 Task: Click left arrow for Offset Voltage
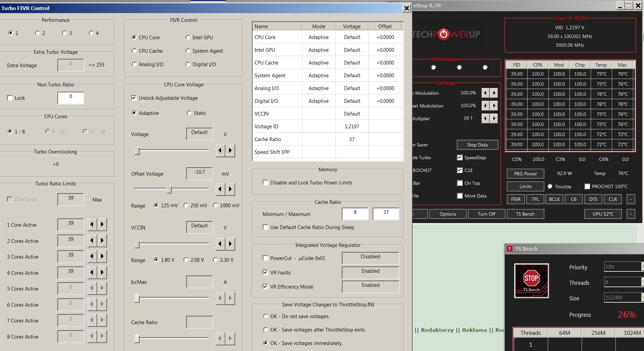point(220,189)
